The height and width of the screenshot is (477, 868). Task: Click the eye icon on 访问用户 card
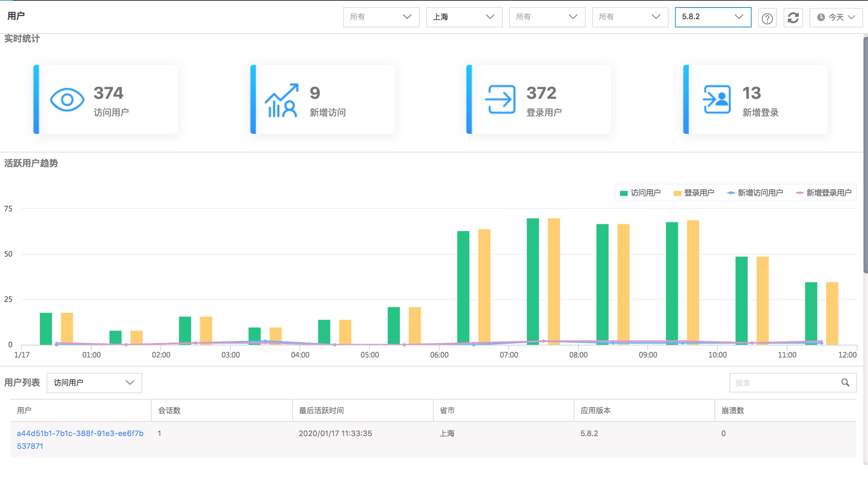pyautogui.click(x=67, y=100)
